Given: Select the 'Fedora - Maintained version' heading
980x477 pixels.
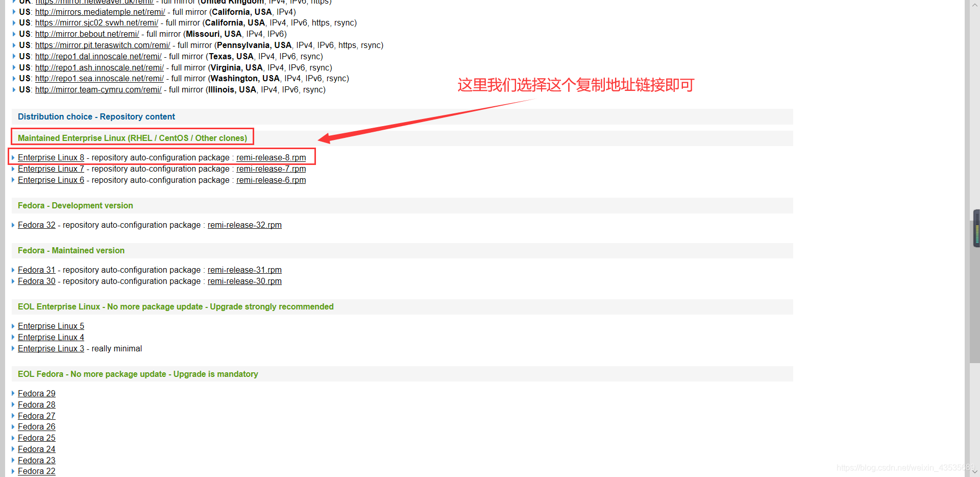Looking at the screenshot, I should (x=71, y=251).
